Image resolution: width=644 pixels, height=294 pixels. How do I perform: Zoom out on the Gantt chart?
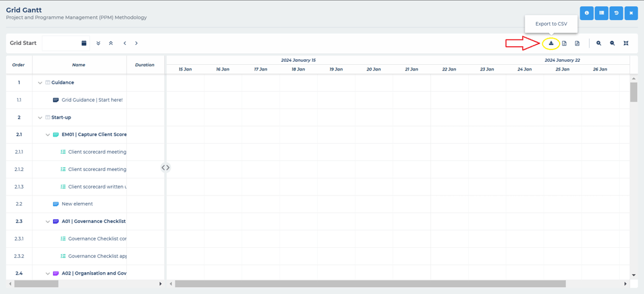point(612,43)
